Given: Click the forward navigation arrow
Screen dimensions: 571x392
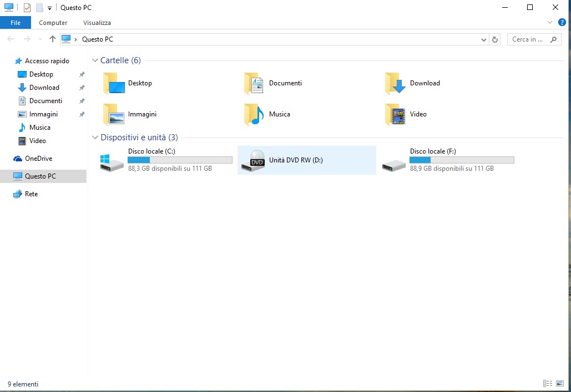Looking at the screenshot, I should tap(27, 39).
